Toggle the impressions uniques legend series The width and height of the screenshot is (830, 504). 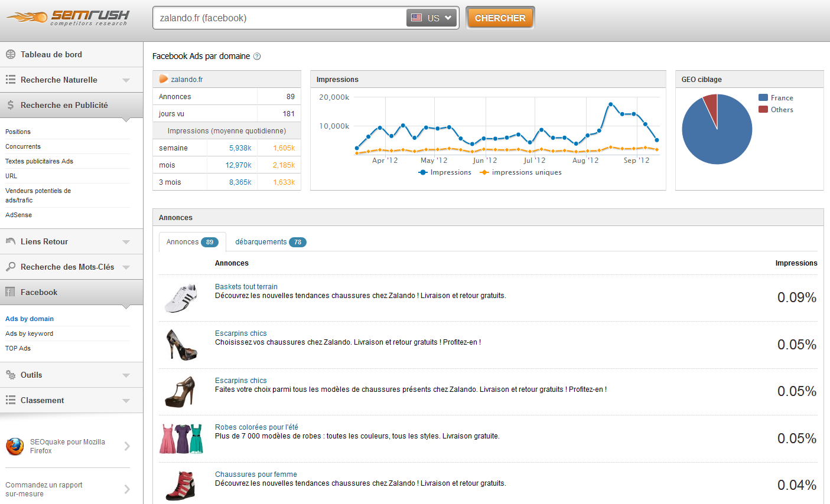pyautogui.click(x=521, y=172)
